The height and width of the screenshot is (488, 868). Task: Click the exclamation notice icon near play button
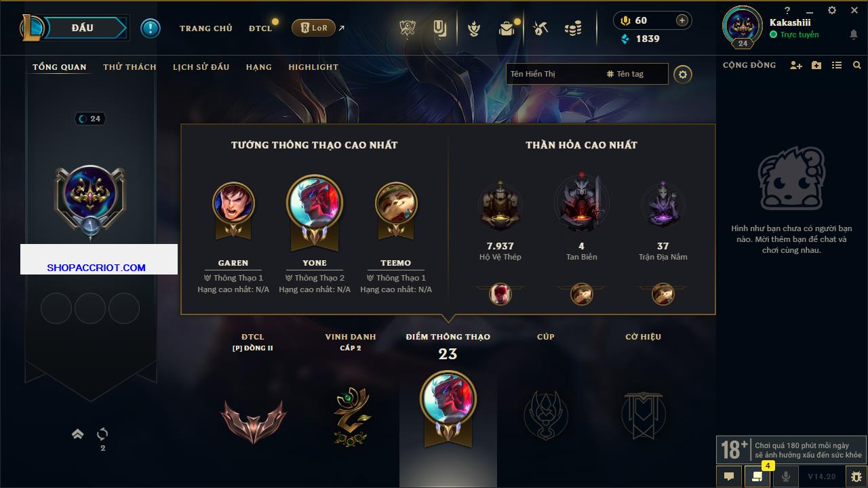(151, 28)
